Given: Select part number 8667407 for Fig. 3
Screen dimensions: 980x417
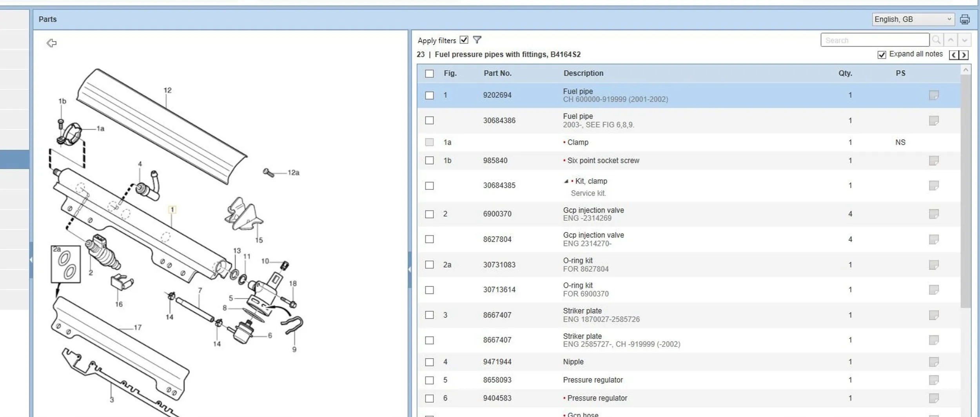Looking at the screenshot, I should [497, 315].
